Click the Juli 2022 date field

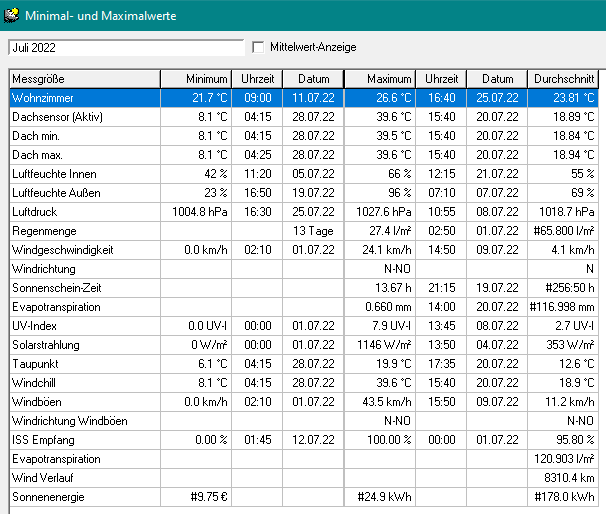coord(125,47)
